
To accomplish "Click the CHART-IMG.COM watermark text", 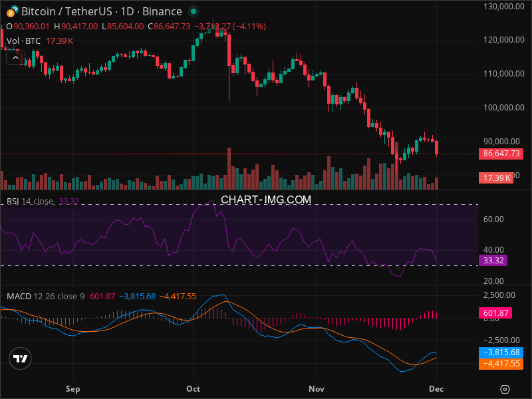I will pyautogui.click(x=266, y=199).
